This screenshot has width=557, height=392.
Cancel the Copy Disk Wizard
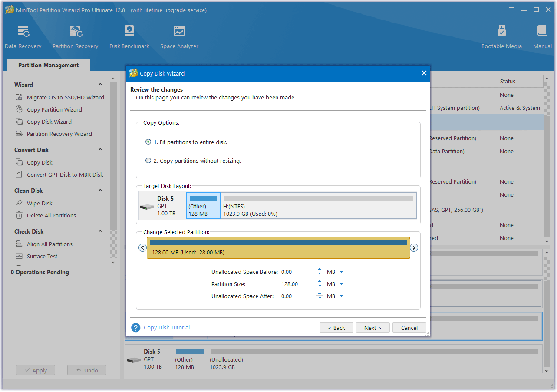click(409, 328)
